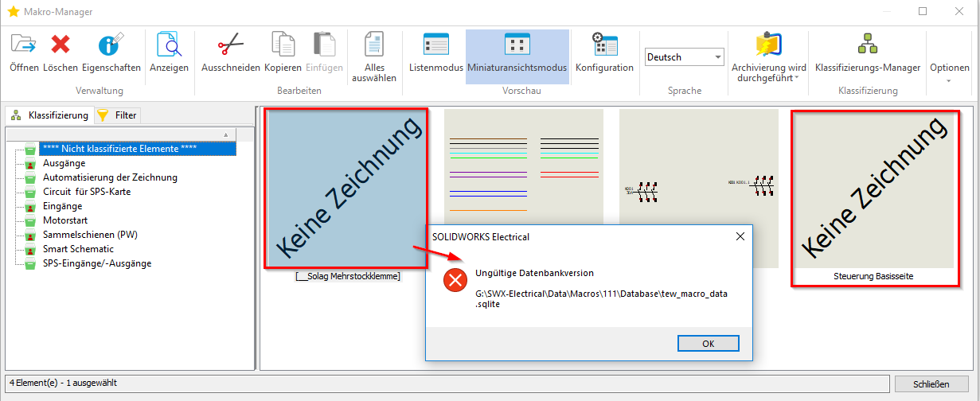Toggle Miniaturansichtsmodus view
This screenshot has width=980, height=401.
[x=517, y=45]
